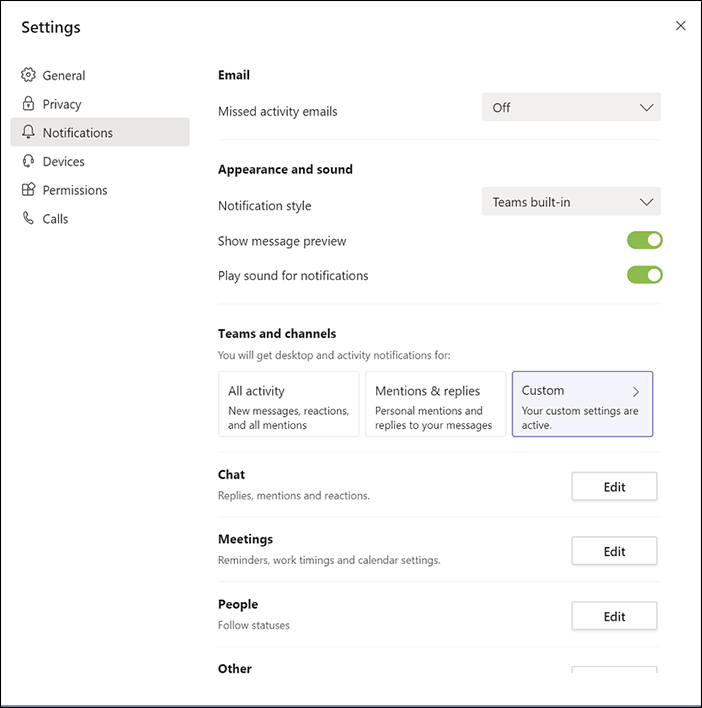Click the Permissions apps icon
702x708 pixels.
[28, 189]
